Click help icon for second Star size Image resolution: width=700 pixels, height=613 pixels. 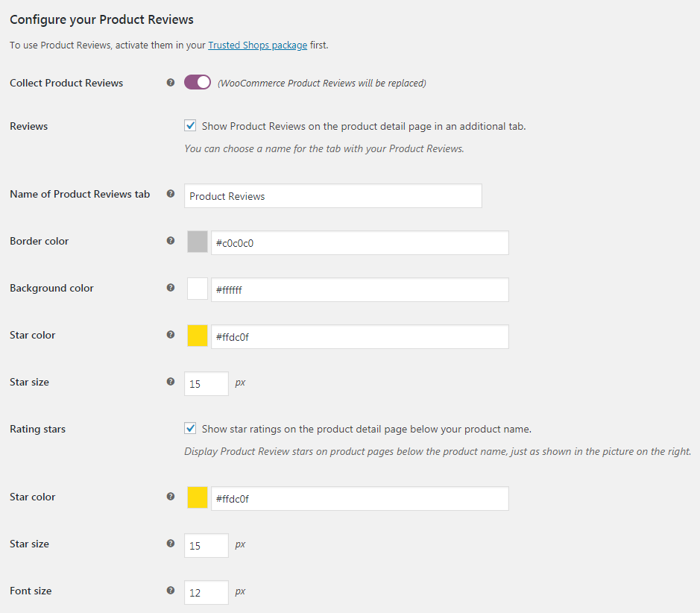click(171, 544)
